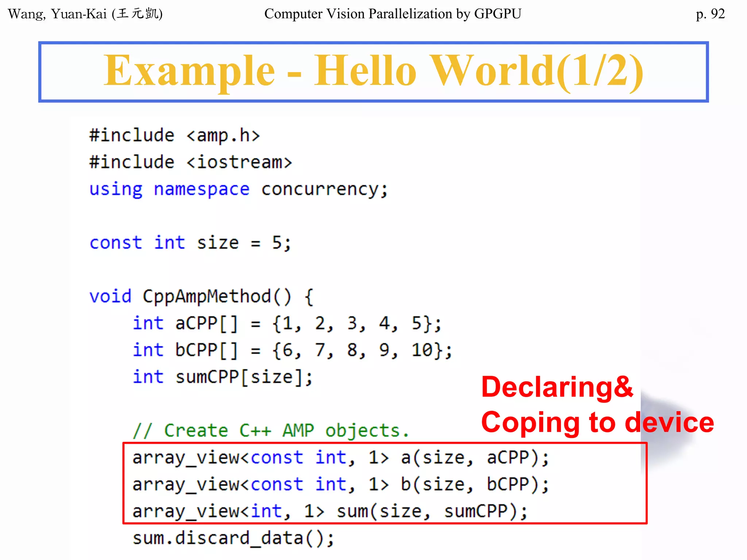
Task: Click the author name 'Wang, Yuan-Kai'
Action: (x=57, y=14)
